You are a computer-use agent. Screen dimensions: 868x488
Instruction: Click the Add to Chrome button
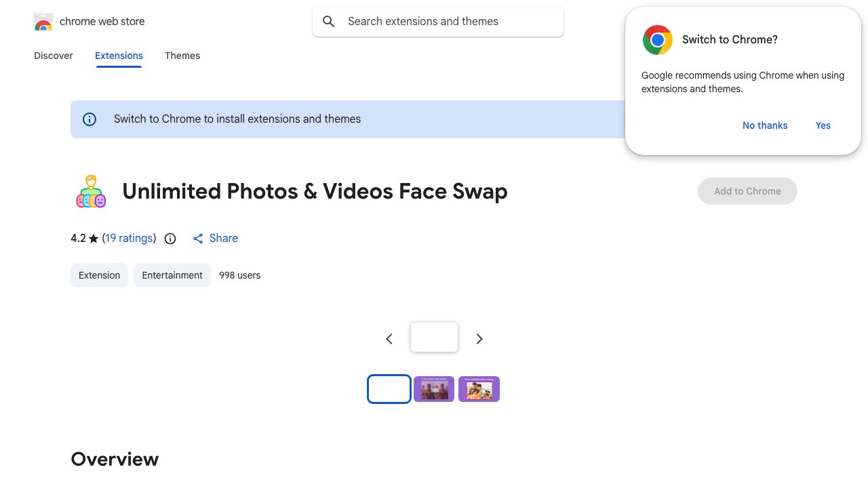coord(747,191)
